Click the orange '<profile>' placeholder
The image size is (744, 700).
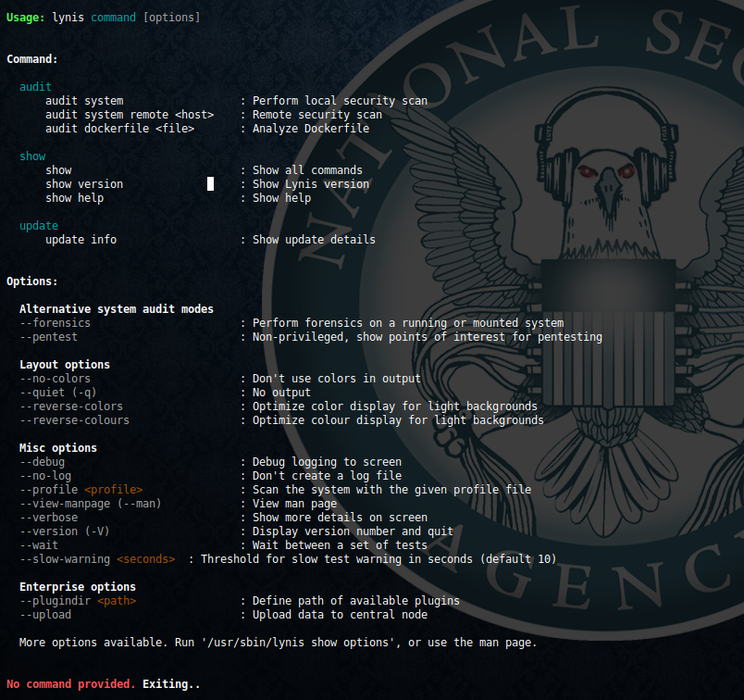(x=113, y=490)
